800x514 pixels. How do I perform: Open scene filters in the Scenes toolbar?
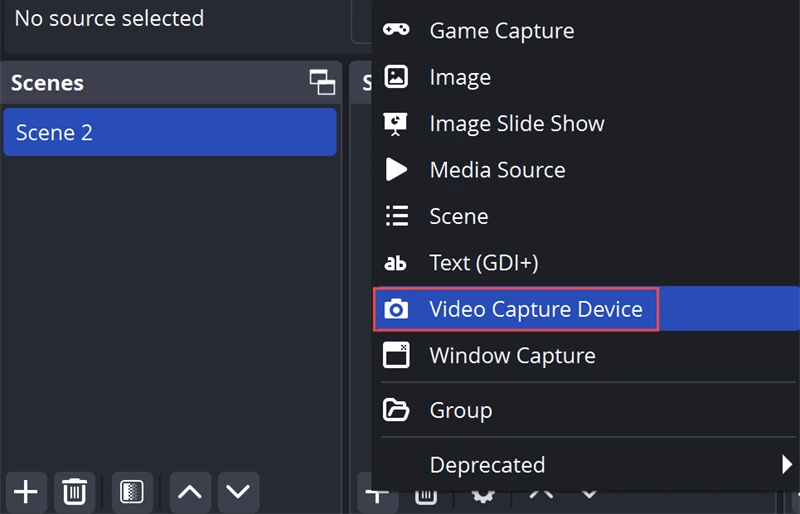pyautogui.click(x=132, y=491)
